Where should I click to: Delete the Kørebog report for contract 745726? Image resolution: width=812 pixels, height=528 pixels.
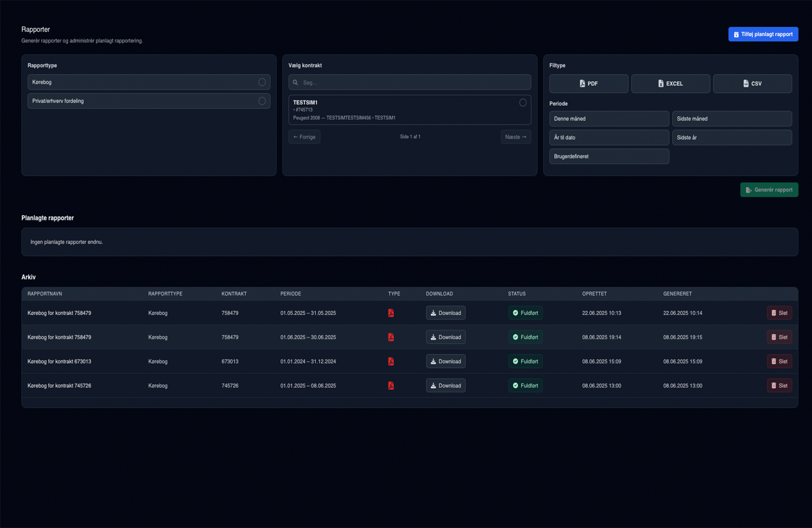(x=779, y=386)
